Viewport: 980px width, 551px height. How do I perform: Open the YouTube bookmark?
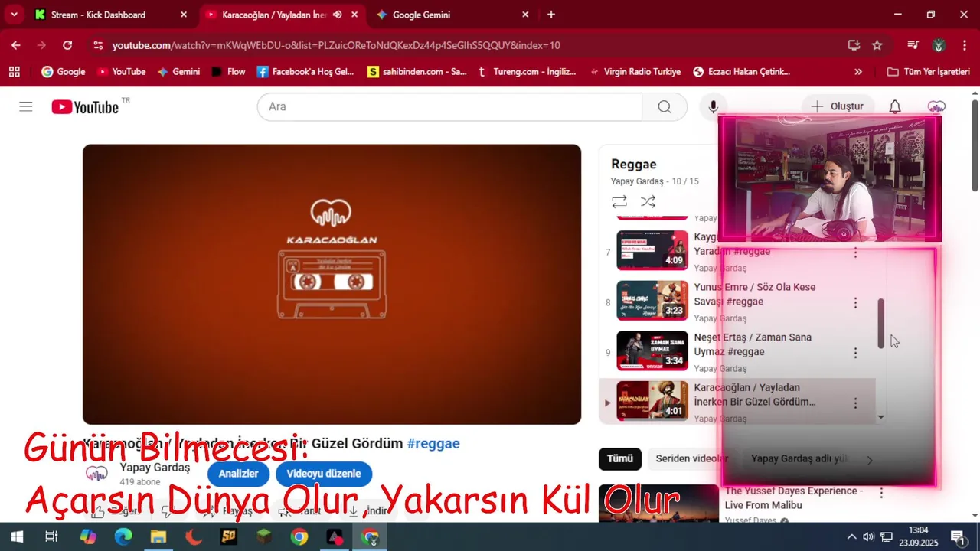click(x=121, y=72)
